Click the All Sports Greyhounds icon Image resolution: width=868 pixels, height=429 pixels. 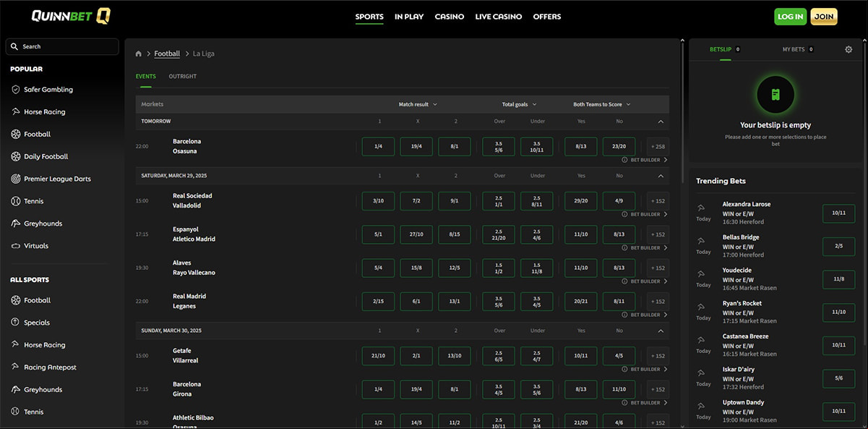pos(16,390)
